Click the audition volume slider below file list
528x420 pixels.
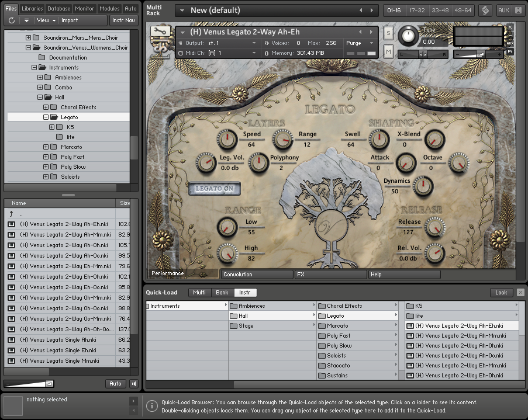tap(29, 384)
